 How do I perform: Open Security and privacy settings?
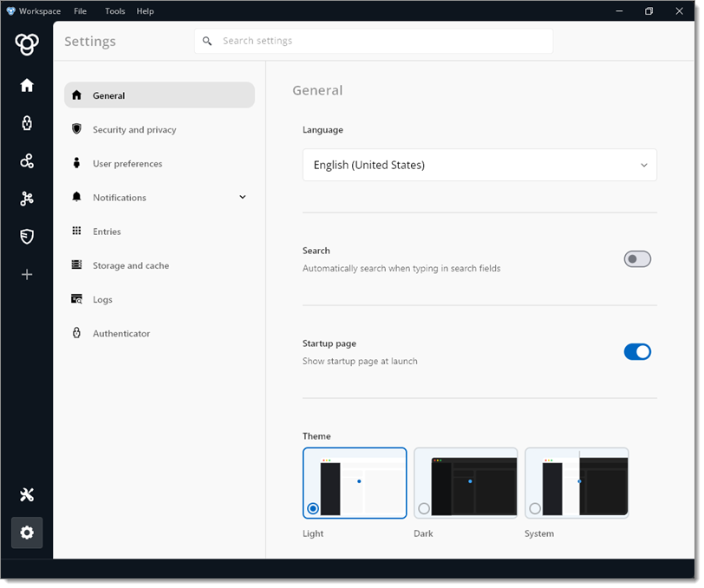160,129
